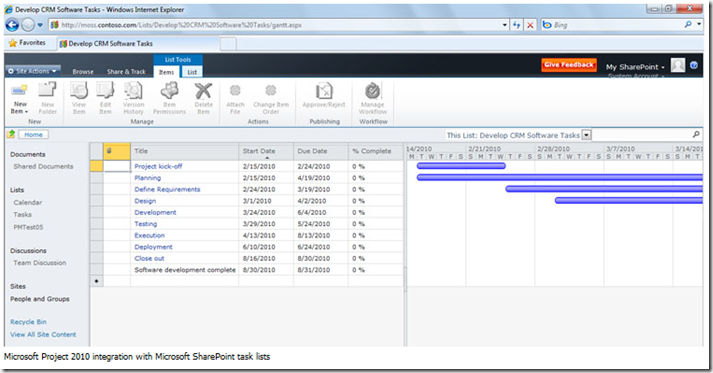Screen dimensions: 713x373
Task: Click the Title column header
Action: point(184,151)
